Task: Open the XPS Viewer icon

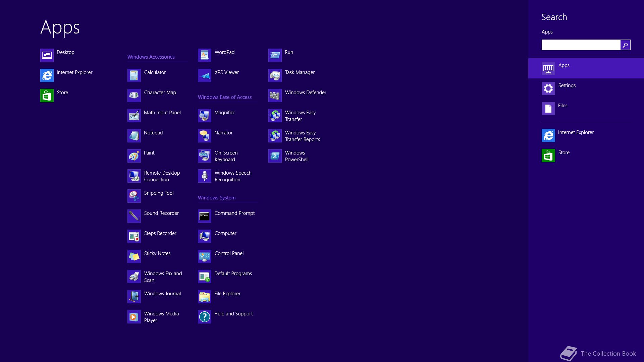Action: coord(205,75)
